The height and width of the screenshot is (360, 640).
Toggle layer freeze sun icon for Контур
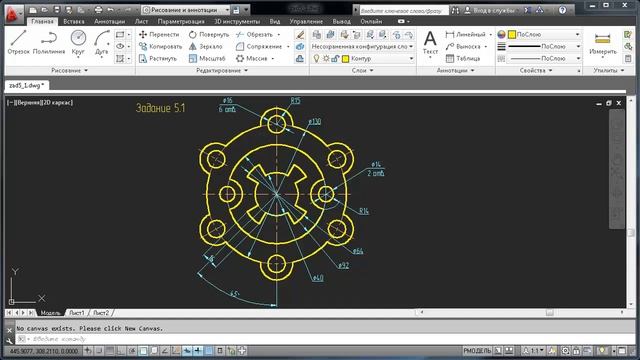[x=326, y=59]
